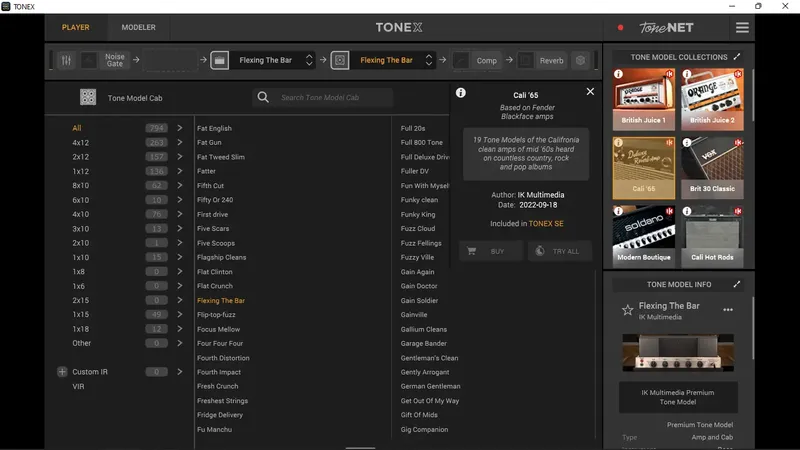The image size is (800, 450).
Task: Click the search magnifier icon
Action: tap(263, 97)
